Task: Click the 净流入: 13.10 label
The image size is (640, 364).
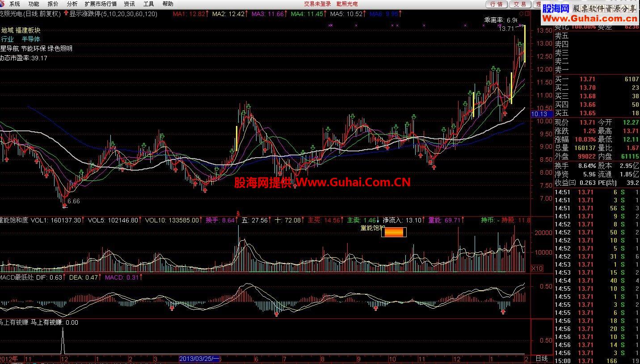Action: tap(404, 220)
